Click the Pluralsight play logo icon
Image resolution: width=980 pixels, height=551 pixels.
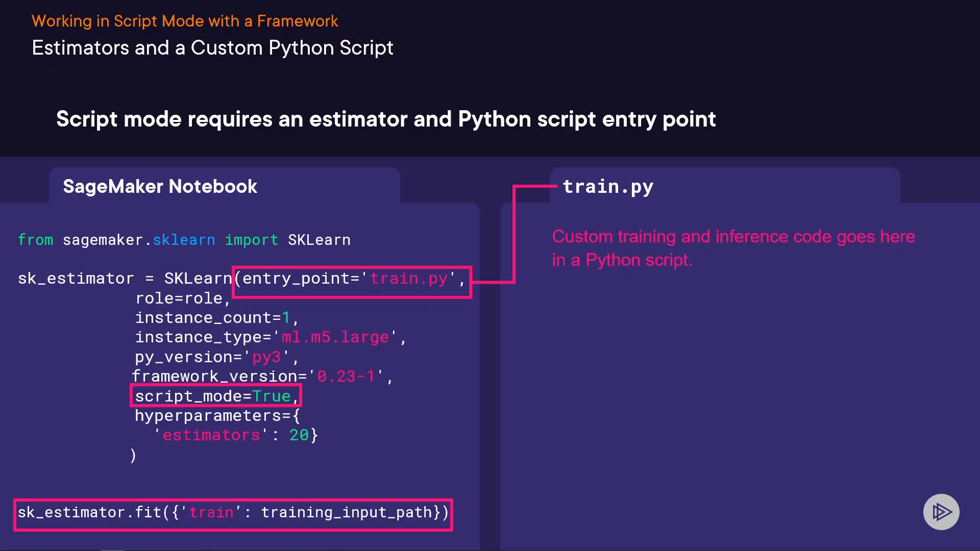[941, 512]
